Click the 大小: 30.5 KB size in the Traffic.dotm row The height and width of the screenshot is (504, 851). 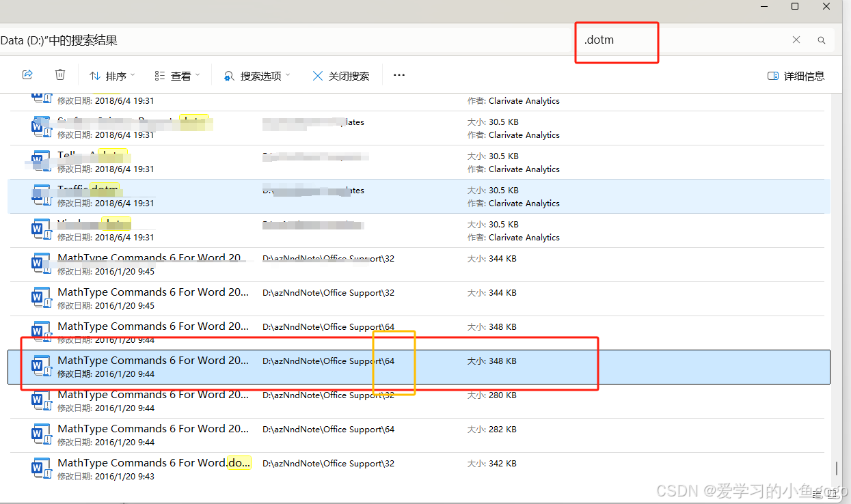pyautogui.click(x=493, y=191)
